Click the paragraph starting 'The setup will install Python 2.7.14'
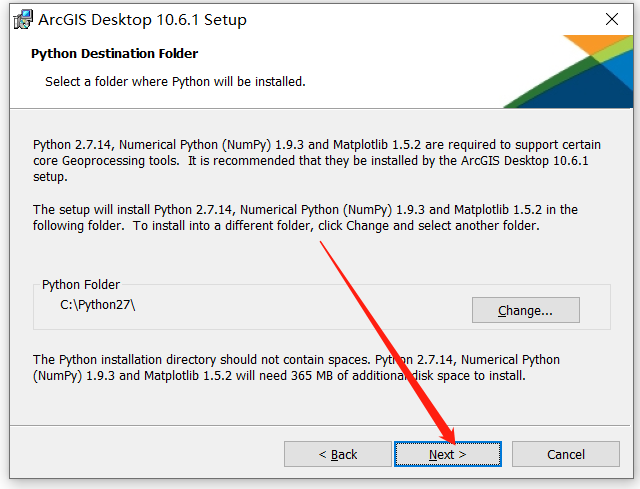Viewport: 640px width, 489px height. click(305, 218)
